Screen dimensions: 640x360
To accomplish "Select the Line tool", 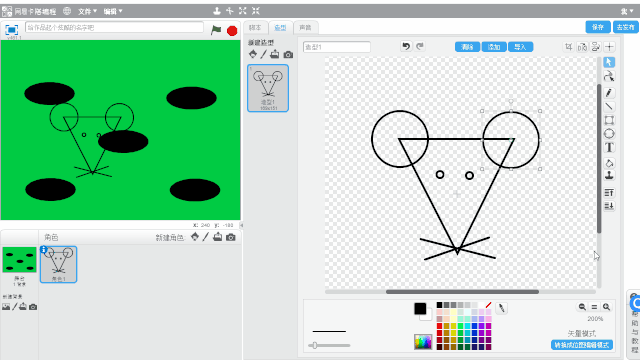I will click(609, 107).
